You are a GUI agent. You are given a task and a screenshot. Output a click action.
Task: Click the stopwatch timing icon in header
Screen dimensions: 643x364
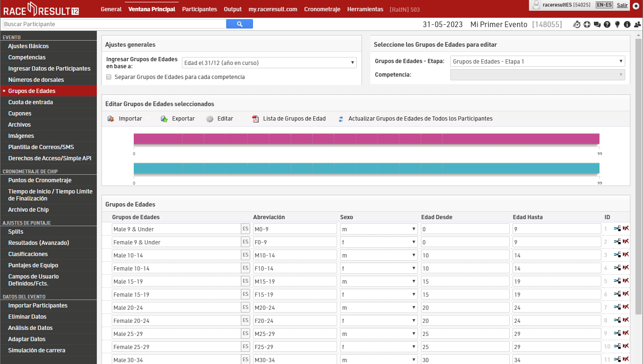click(577, 24)
